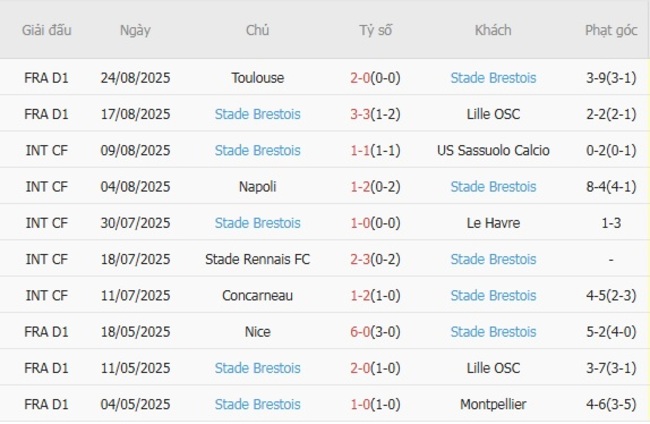Viewport: 650px width, 424px height.
Task: Click the "Ngày" column header
Action: [x=135, y=31]
